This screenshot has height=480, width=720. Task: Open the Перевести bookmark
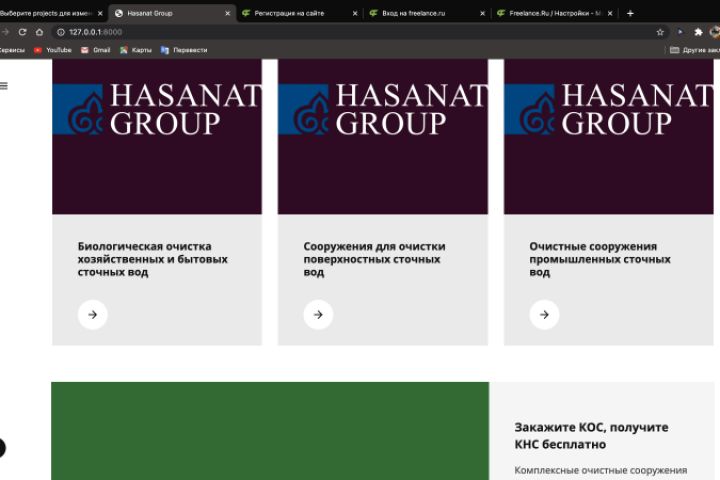coord(184,50)
